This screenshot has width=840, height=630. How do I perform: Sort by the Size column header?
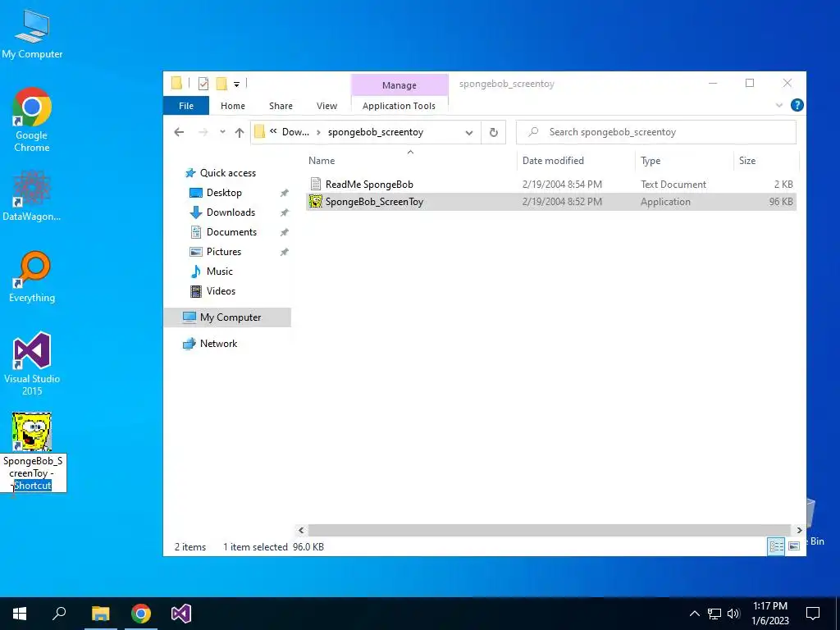(x=766, y=161)
